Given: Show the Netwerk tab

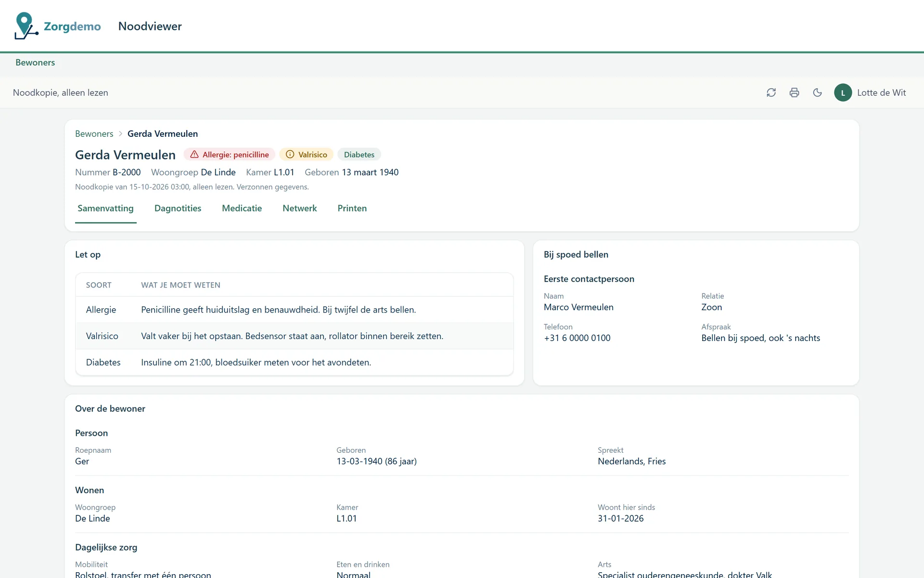Looking at the screenshot, I should tap(300, 208).
